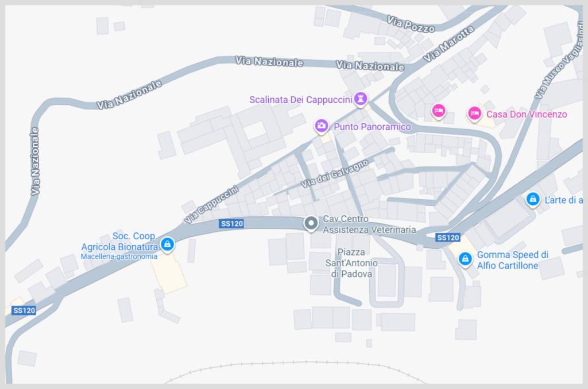Select the Via Cappuccini street label

(211, 205)
